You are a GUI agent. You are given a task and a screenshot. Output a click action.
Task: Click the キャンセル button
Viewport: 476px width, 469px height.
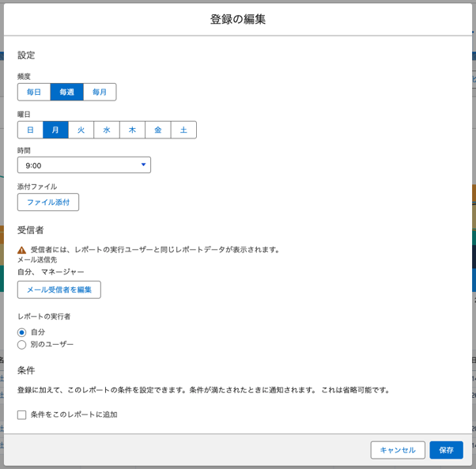click(398, 450)
